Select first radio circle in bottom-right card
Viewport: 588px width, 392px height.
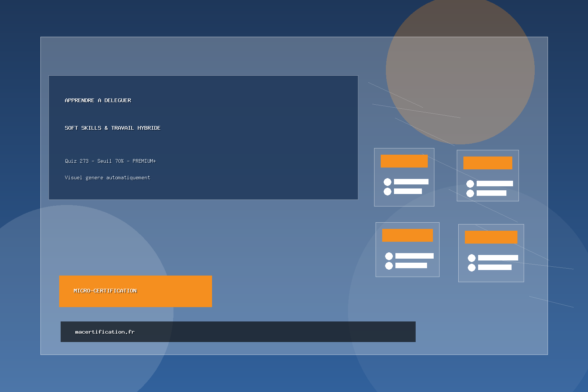pos(472,258)
